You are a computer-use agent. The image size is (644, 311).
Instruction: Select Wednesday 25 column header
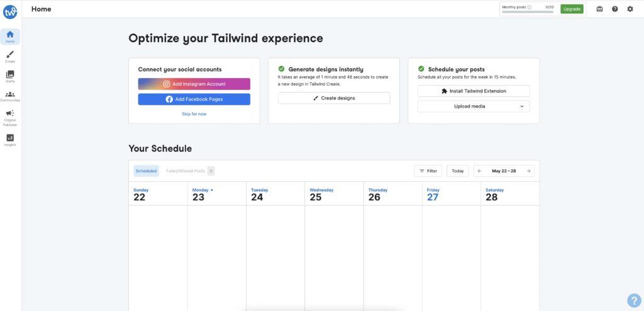tap(334, 194)
